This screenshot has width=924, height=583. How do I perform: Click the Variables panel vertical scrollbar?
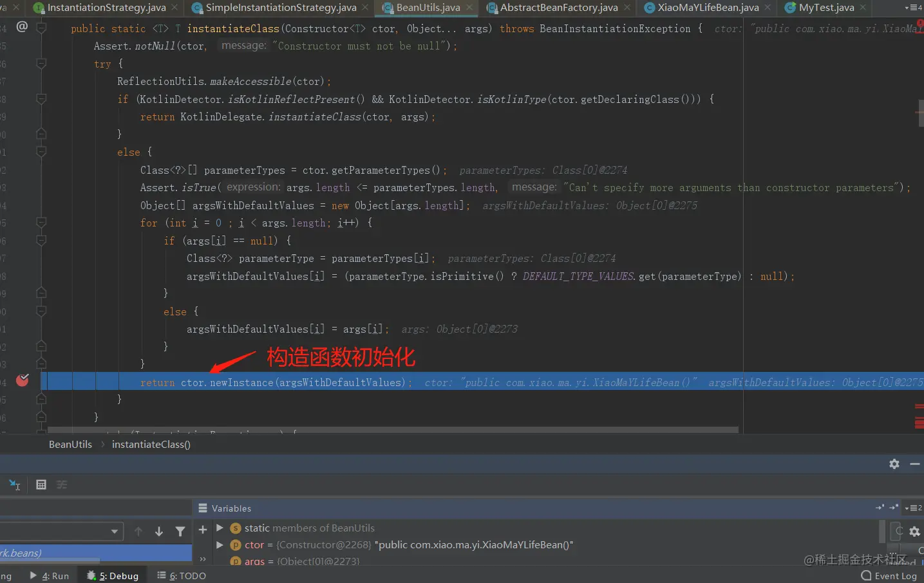(882, 531)
